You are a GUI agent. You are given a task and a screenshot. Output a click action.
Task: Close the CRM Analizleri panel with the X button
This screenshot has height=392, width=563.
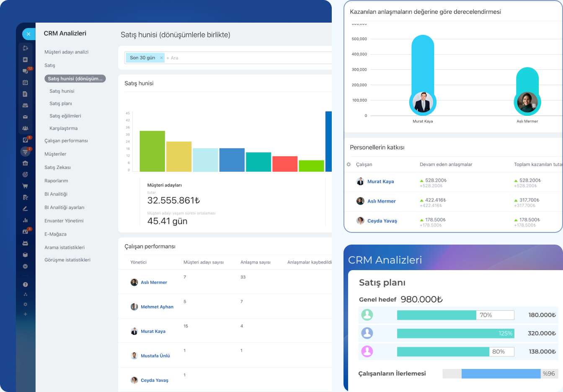point(28,34)
